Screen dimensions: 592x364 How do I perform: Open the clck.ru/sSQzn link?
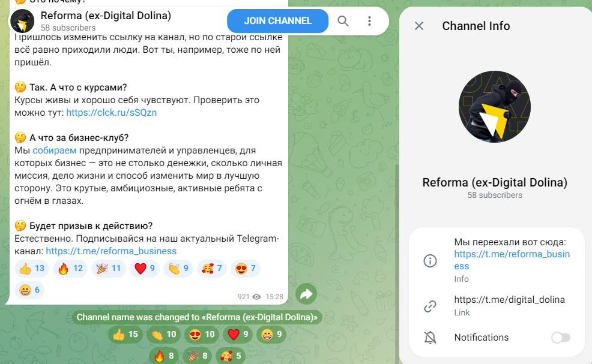coord(112,112)
